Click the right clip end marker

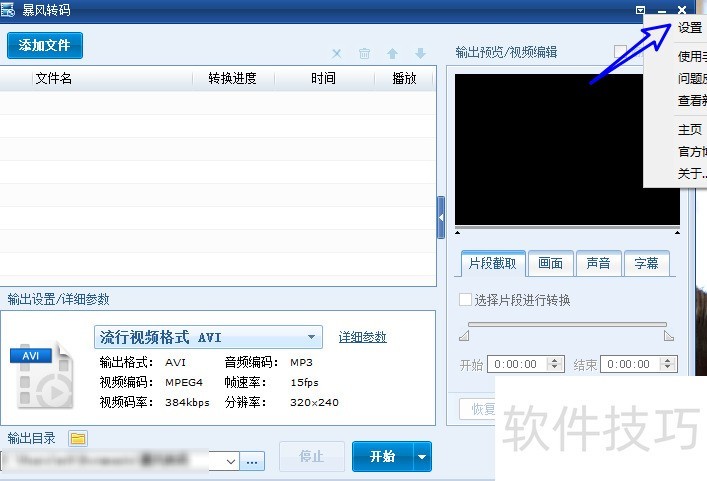coord(669,336)
